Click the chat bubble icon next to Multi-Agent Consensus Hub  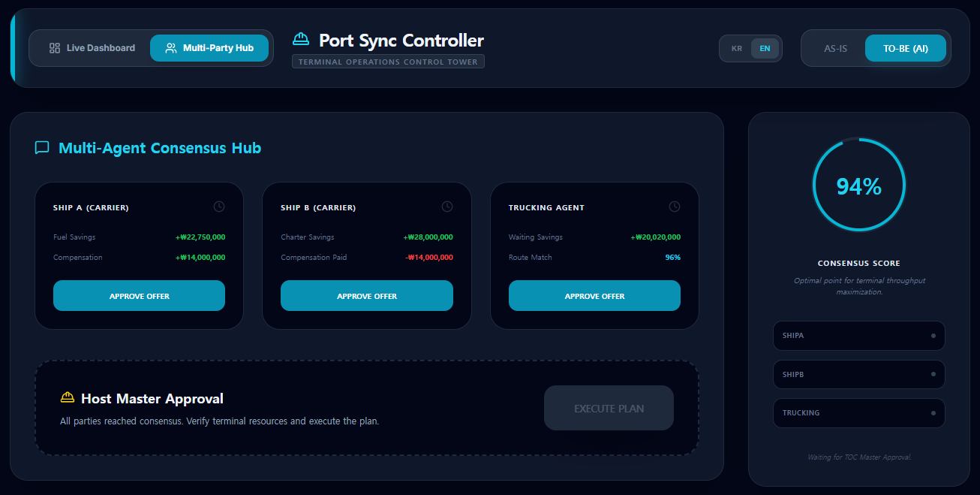coord(41,147)
